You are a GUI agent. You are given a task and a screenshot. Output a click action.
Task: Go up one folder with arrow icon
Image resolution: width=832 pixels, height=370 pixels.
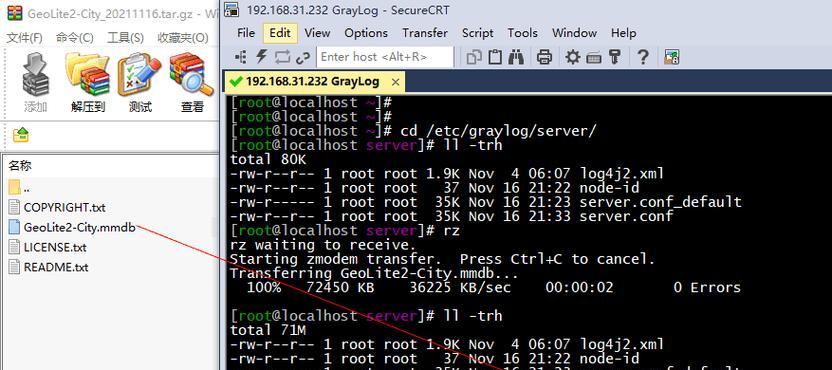[21, 135]
